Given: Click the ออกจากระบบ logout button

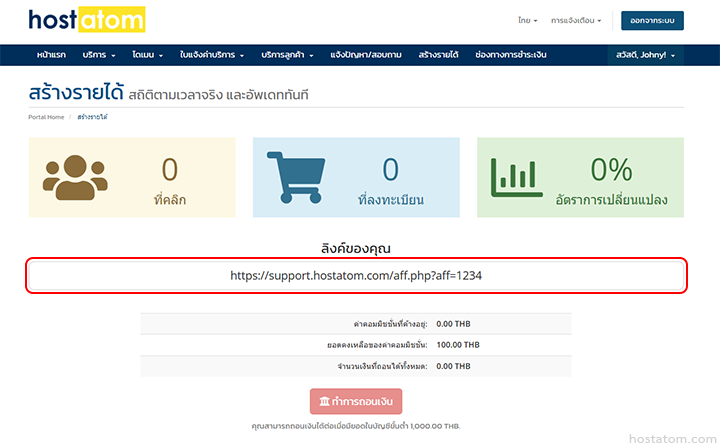Looking at the screenshot, I should click(652, 20).
